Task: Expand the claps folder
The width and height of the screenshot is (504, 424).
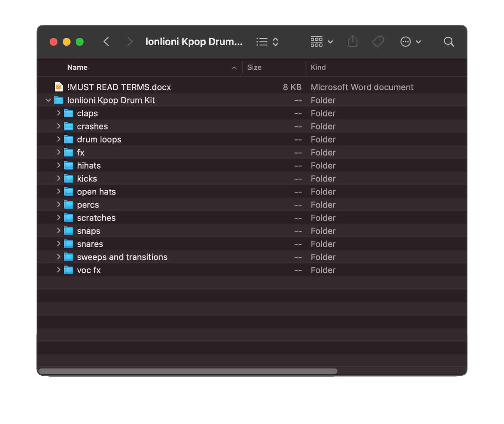Action: (x=58, y=113)
